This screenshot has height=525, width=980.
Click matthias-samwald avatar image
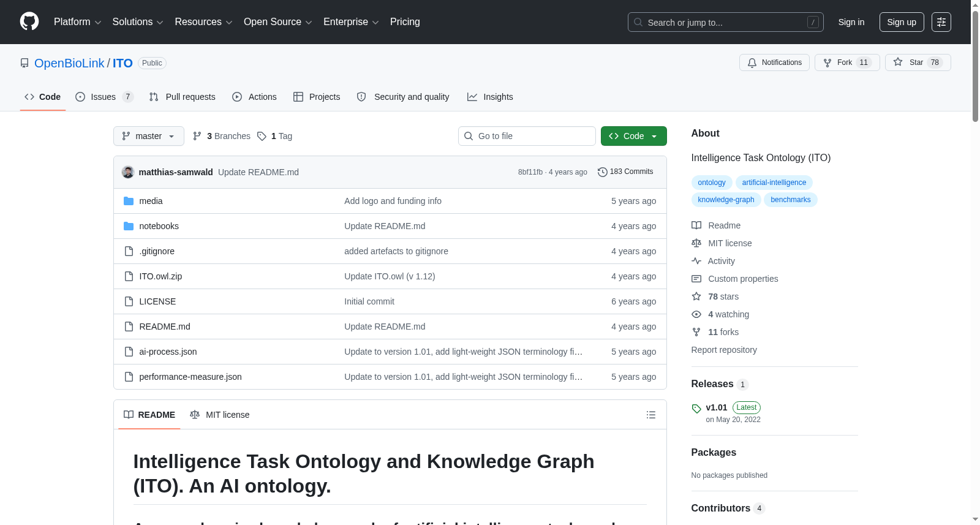point(128,172)
